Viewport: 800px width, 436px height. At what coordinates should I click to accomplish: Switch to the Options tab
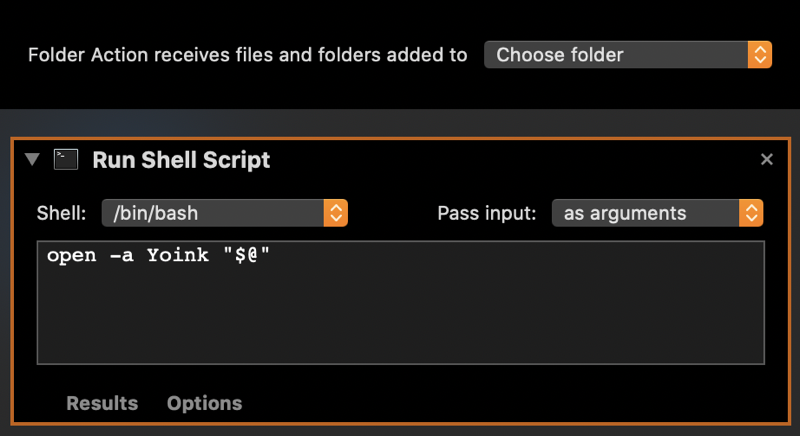(x=205, y=403)
